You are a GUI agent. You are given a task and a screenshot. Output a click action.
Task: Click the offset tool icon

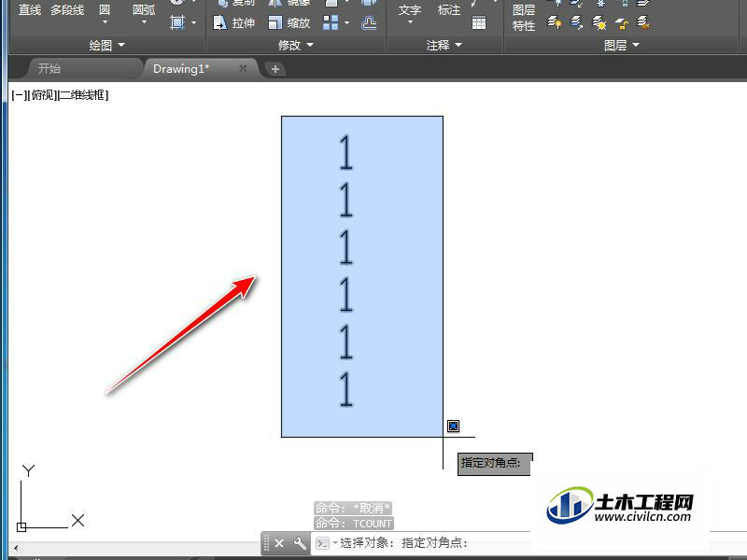pos(369,22)
